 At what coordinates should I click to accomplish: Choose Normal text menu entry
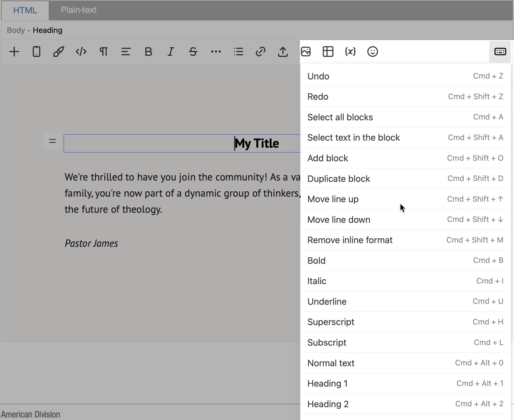[406, 363]
